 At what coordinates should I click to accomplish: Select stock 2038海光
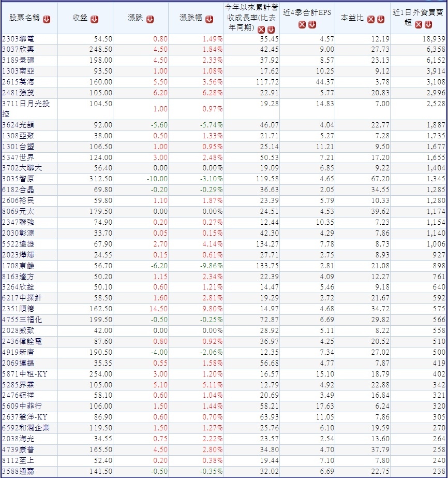[18, 439]
